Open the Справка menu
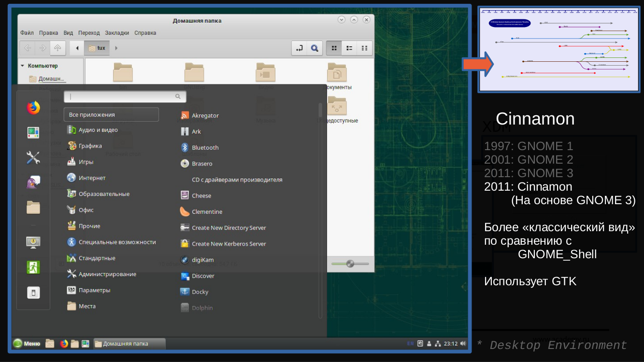 pos(145,33)
